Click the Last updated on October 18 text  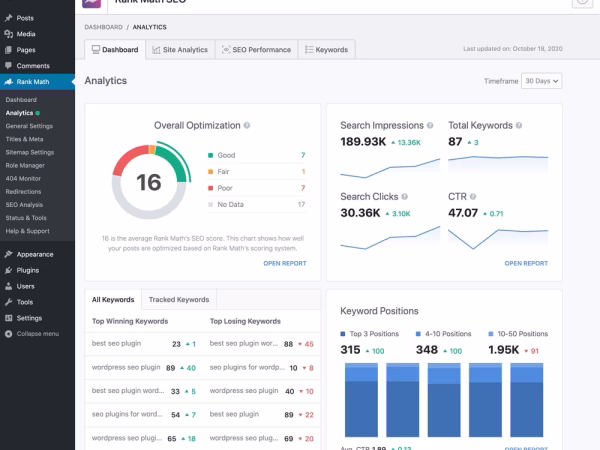(x=513, y=49)
